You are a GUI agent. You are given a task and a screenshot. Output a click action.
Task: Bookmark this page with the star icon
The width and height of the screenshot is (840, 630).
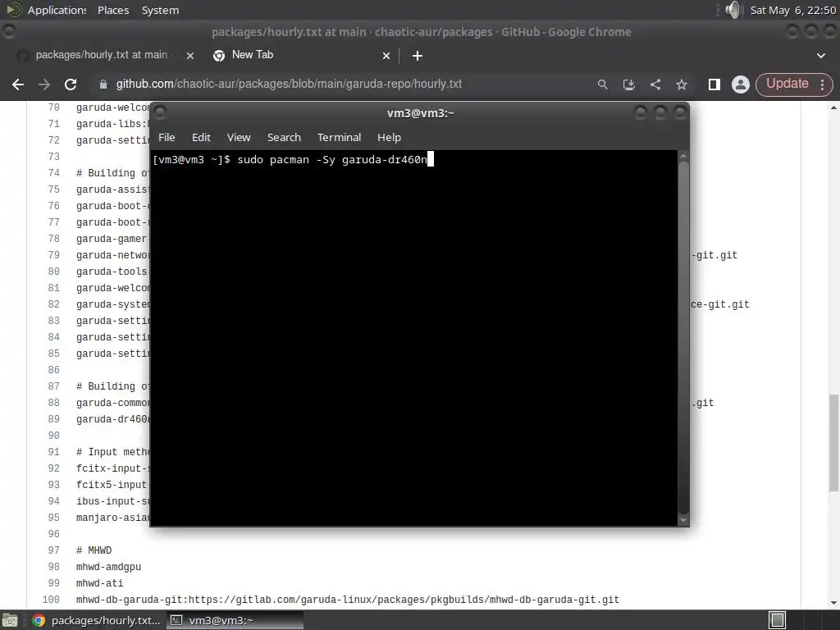(682, 84)
